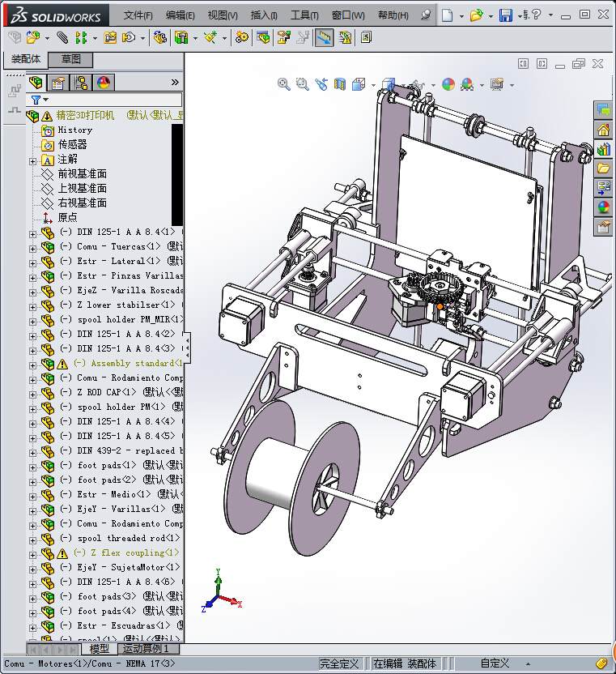Click the Save floppy disk icon

506,15
